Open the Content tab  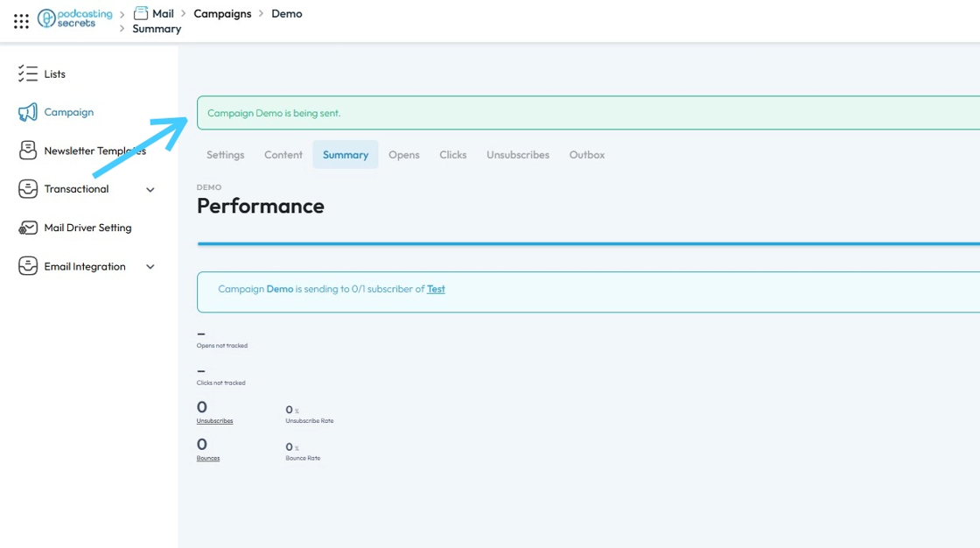pos(283,155)
